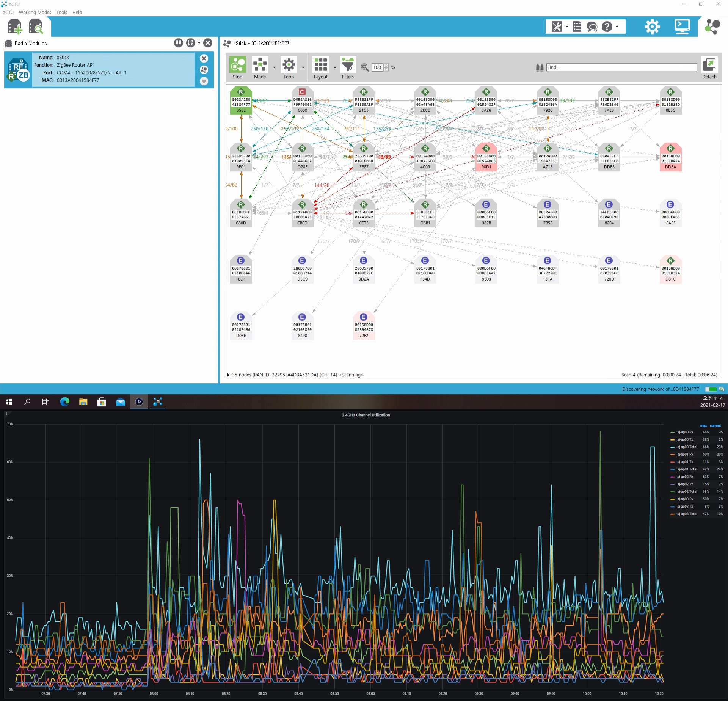Open the Working Modes menu
Screen dimensions: 728x701
click(x=35, y=12)
